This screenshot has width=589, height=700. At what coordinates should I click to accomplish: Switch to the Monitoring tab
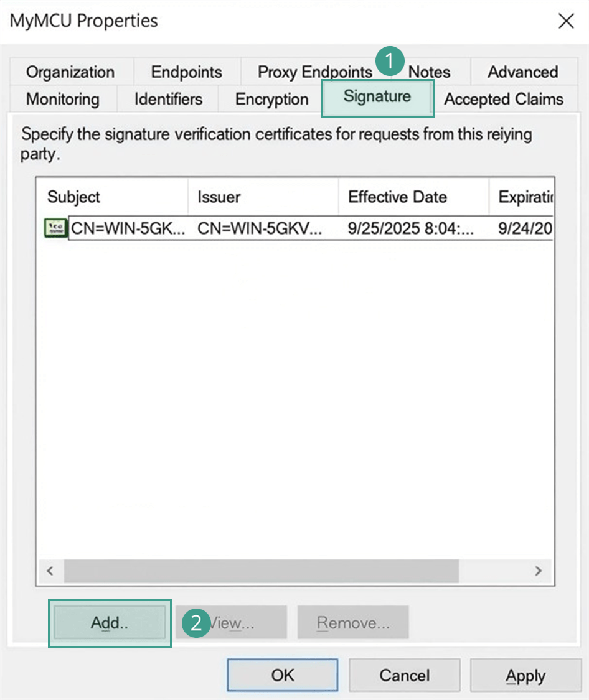pyautogui.click(x=62, y=100)
